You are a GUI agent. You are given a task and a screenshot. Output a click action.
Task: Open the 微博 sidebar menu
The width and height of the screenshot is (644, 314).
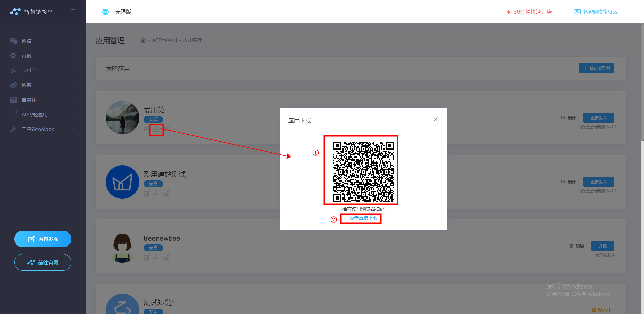[43, 85]
